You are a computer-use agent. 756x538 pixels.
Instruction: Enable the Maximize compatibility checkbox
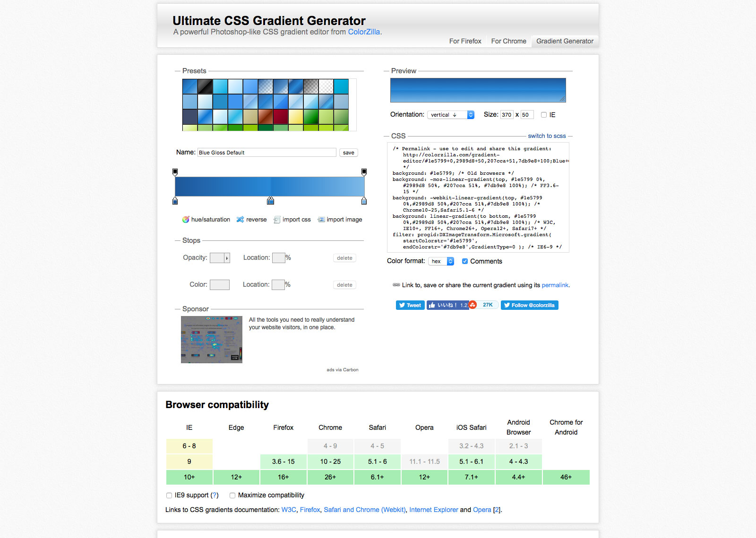pyautogui.click(x=232, y=495)
